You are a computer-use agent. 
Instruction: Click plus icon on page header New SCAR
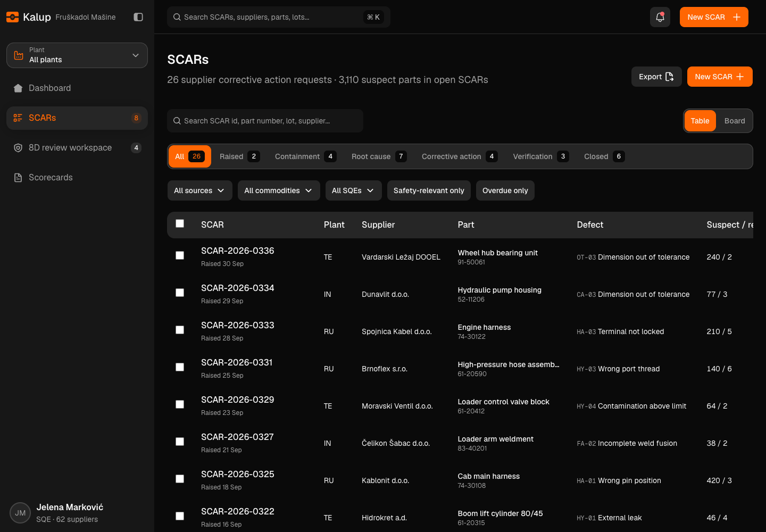(x=740, y=77)
